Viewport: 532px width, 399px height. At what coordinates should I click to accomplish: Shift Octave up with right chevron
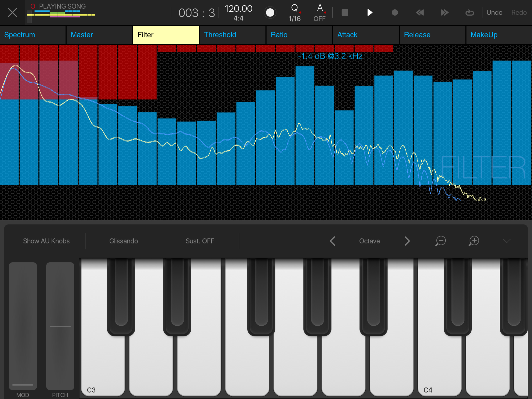(x=407, y=241)
